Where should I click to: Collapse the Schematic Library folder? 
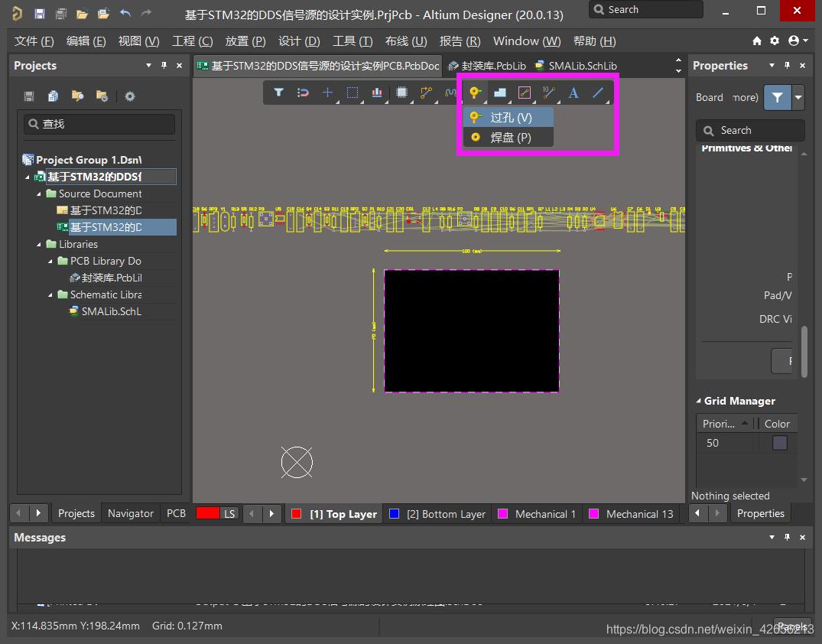(50, 294)
